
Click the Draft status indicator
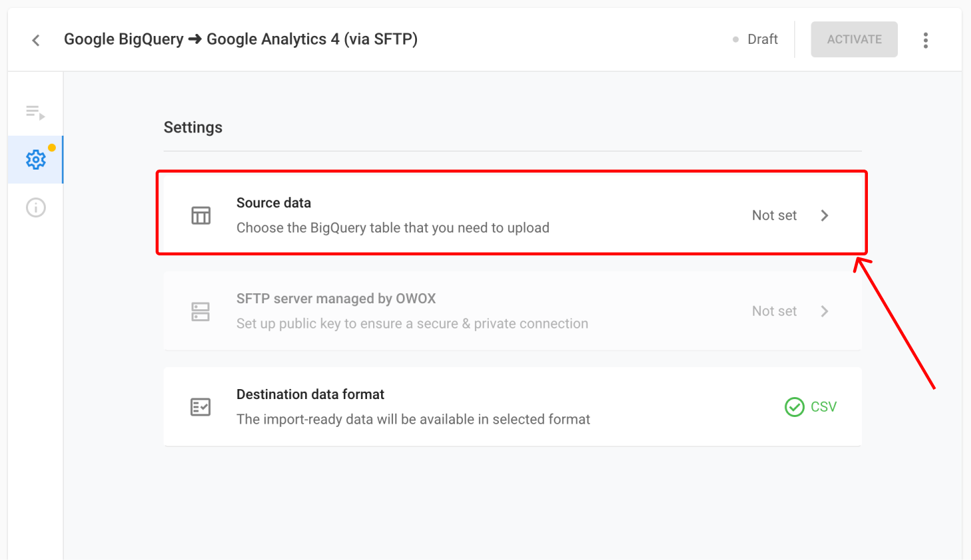click(756, 39)
